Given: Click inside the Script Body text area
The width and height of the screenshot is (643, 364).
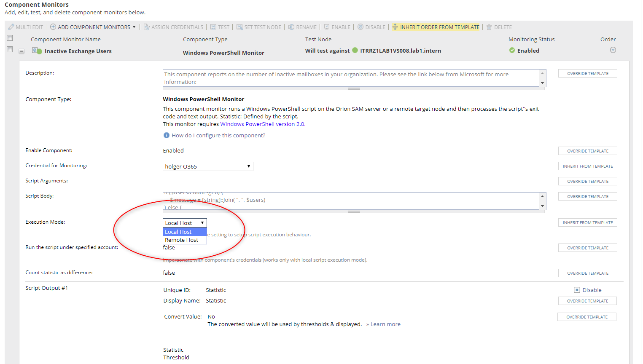Looking at the screenshot, I should (351, 201).
